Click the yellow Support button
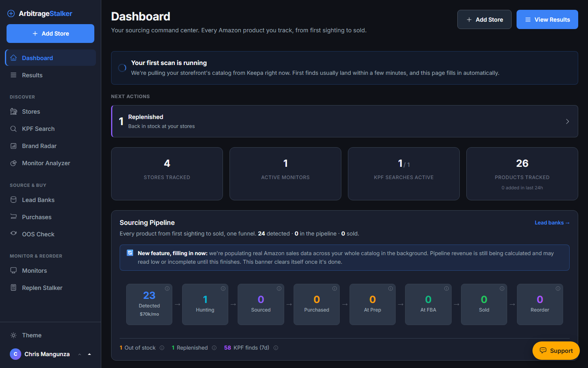Screen dimensions: 588x368 (556, 351)
